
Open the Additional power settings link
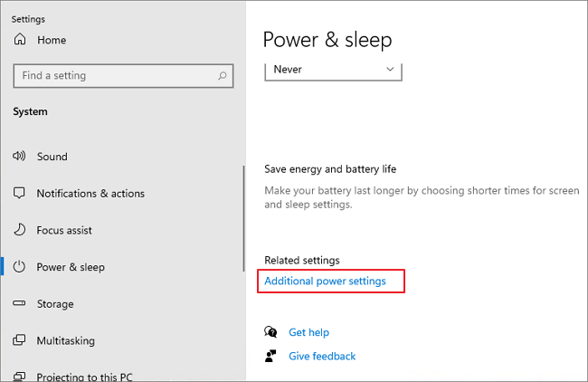click(325, 282)
